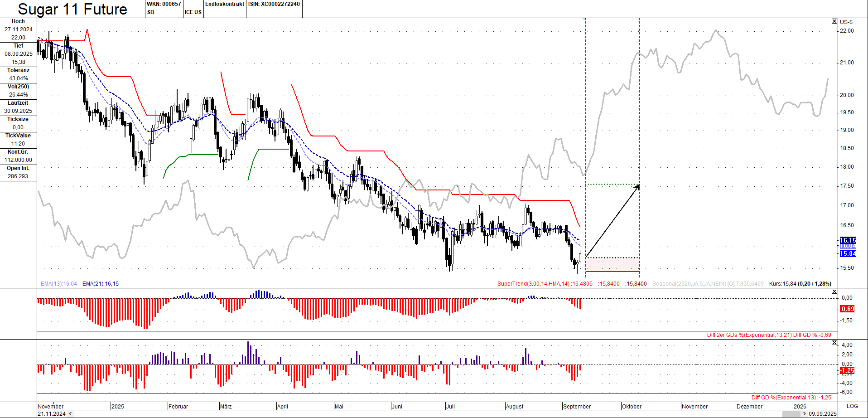Click the gray horizontal scrollbar thumb
868x418 pixels.
click(791, 414)
